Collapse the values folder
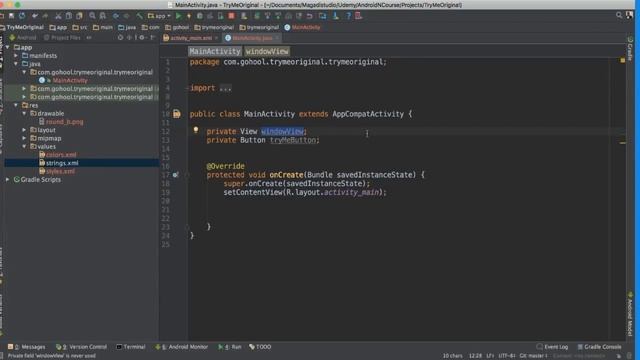 click(24, 147)
